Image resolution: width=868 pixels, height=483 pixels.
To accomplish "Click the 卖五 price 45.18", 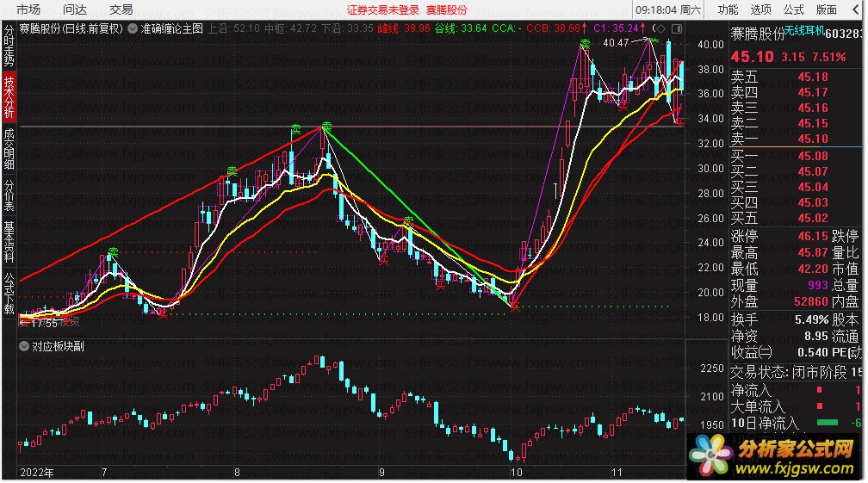I will 813,77.
